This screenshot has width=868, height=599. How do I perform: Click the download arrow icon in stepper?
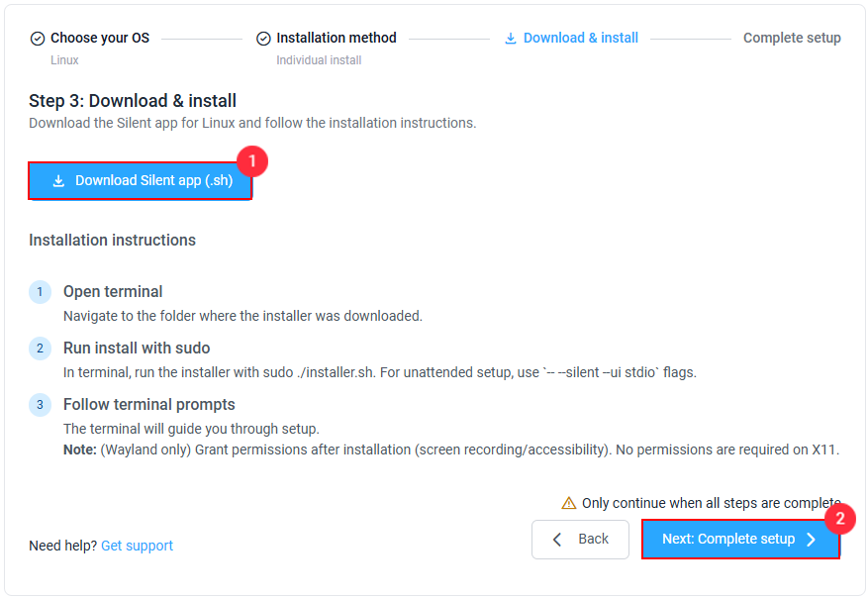pyautogui.click(x=511, y=39)
